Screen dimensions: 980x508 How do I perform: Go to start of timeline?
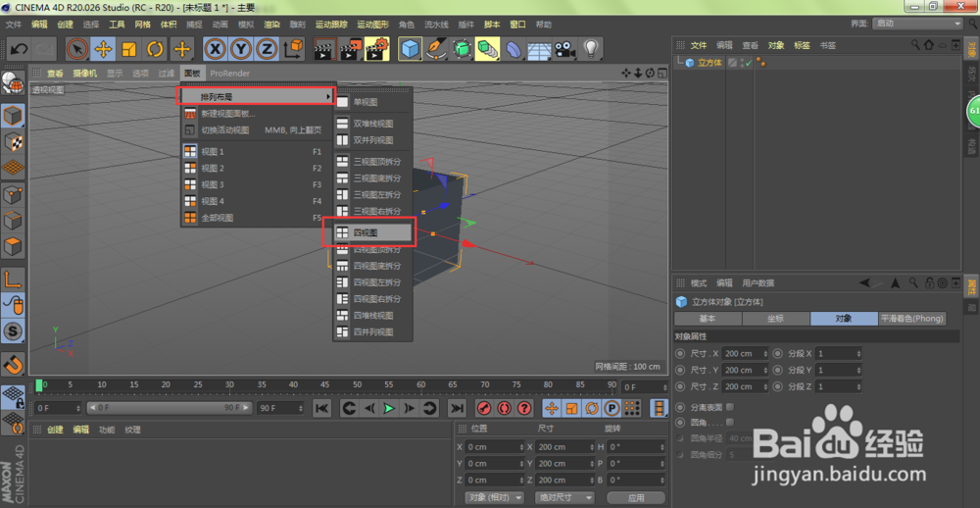[321, 409]
